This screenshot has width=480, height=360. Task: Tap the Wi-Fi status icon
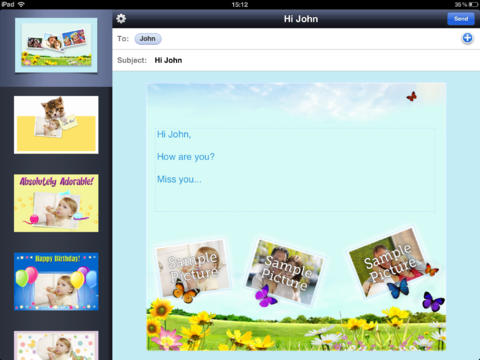click(x=21, y=4)
